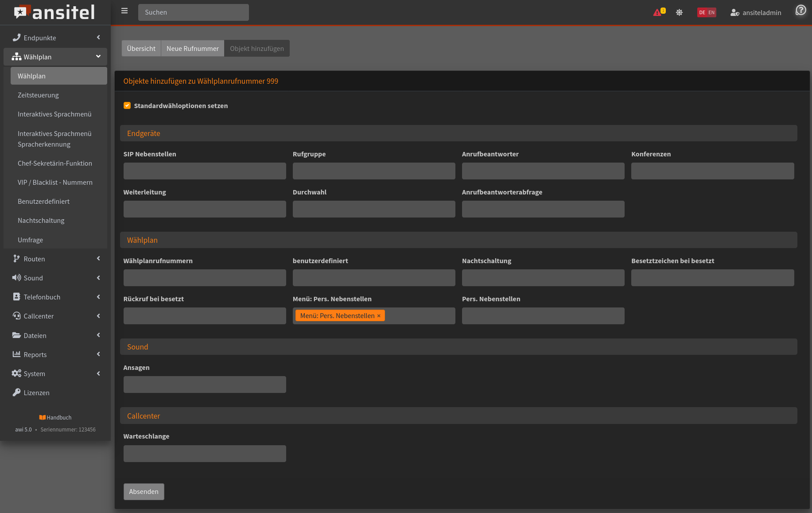The height and width of the screenshot is (513, 812).
Task: Open the Handbuch book icon
Action: [x=43, y=417]
